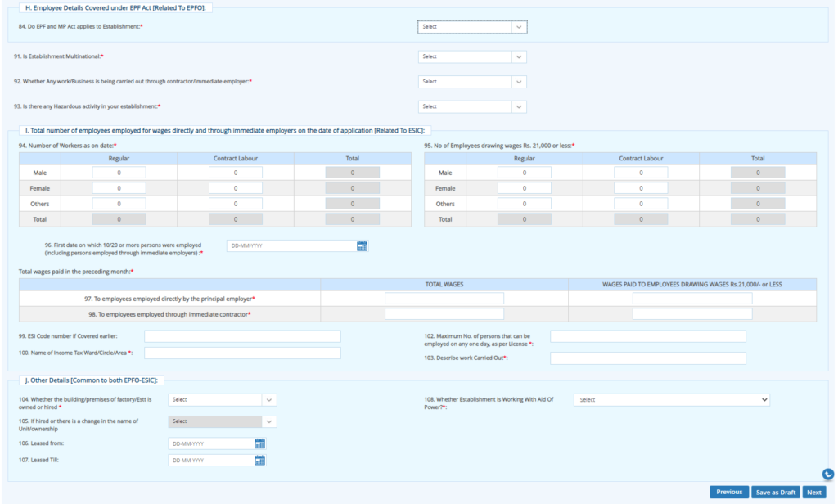Select building/premises owned or hired dropdown
This screenshot has width=838, height=504.
click(223, 399)
